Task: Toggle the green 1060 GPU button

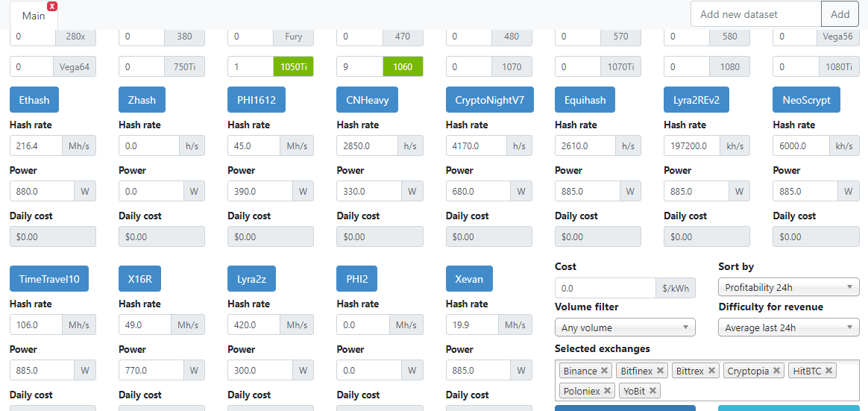Action: (x=403, y=67)
